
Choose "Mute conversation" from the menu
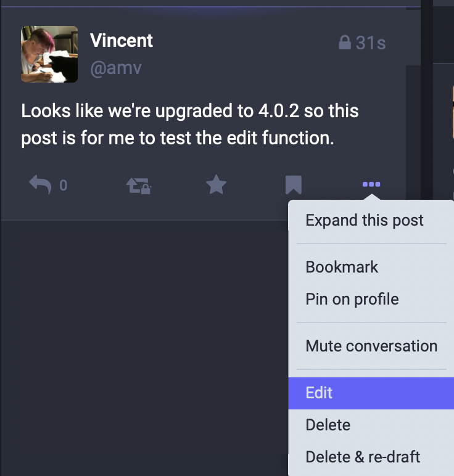point(371,346)
